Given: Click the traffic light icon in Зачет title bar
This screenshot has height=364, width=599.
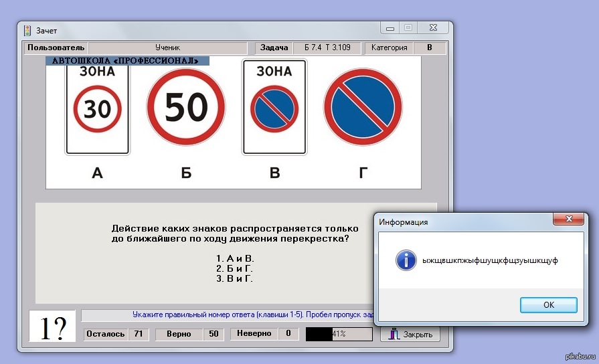Looking at the screenshot, I should tap(27, 30).
